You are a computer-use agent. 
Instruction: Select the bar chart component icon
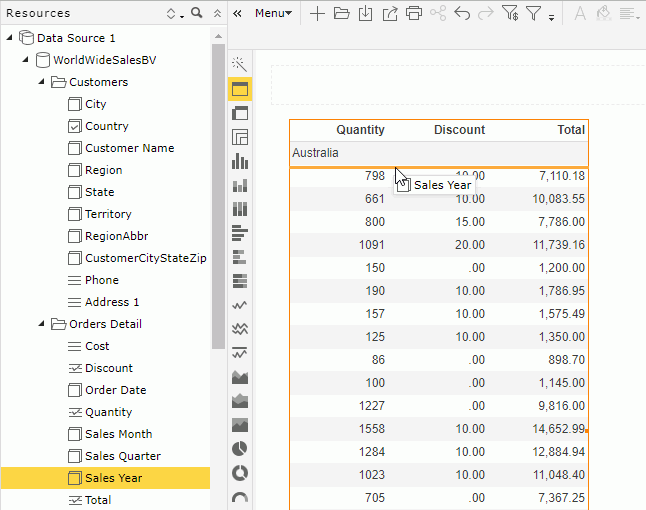click(x=240, y=161)
